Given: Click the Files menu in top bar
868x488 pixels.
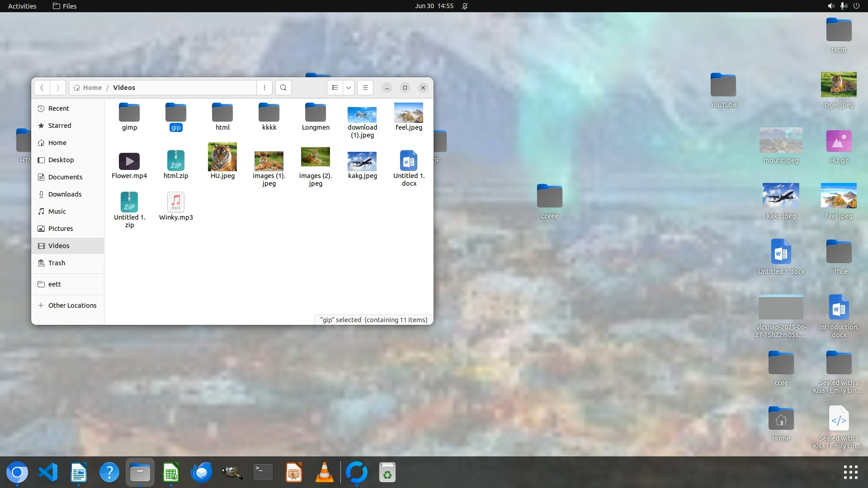Looking at the screenshot, I should pos(65,6).
